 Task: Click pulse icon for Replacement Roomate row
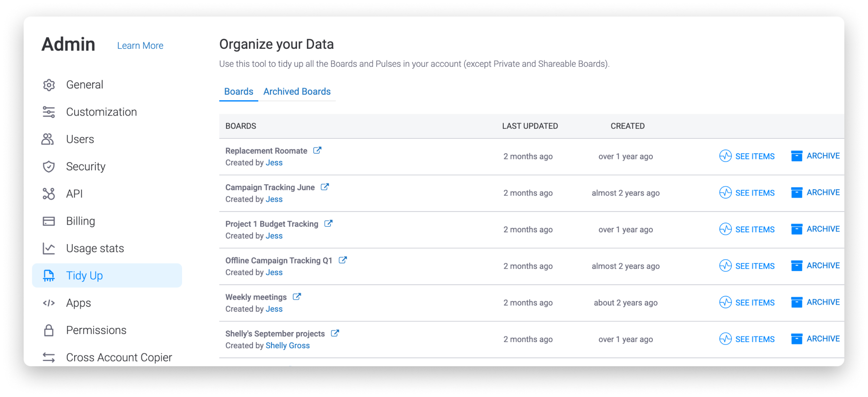pyautogui.click(x=726, y=156)
